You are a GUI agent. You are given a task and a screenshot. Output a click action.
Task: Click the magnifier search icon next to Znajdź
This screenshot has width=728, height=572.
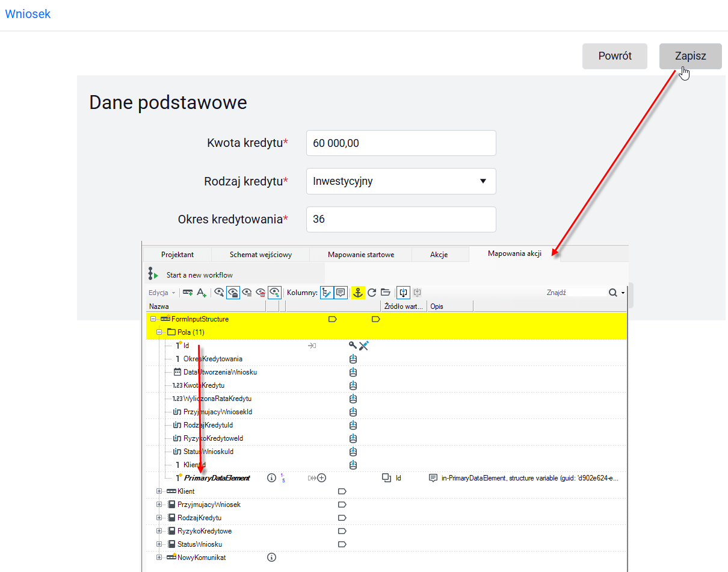tap(612, 293)
